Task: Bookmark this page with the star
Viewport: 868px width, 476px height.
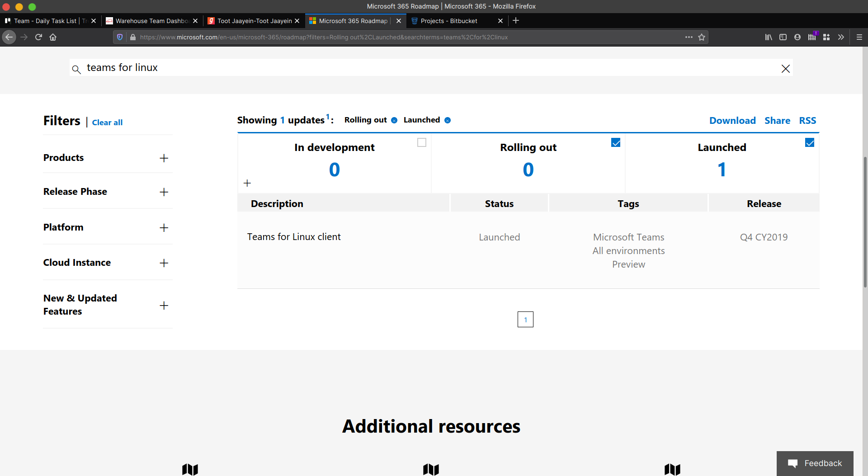Action: tap(702, 37)
